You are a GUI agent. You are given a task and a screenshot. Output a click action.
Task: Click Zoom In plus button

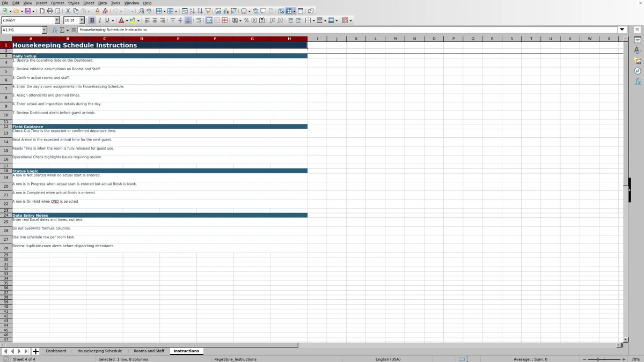(x=624, y=359)
